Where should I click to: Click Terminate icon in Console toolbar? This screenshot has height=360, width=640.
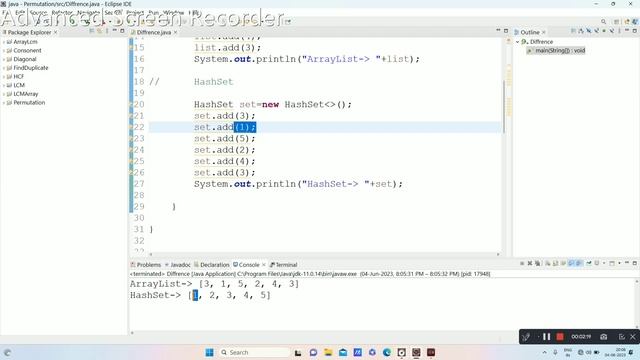pos(522,263)
